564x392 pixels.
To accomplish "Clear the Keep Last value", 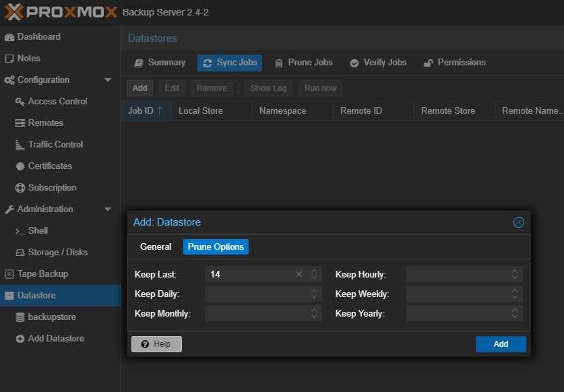I will click(x=299, y=275).
